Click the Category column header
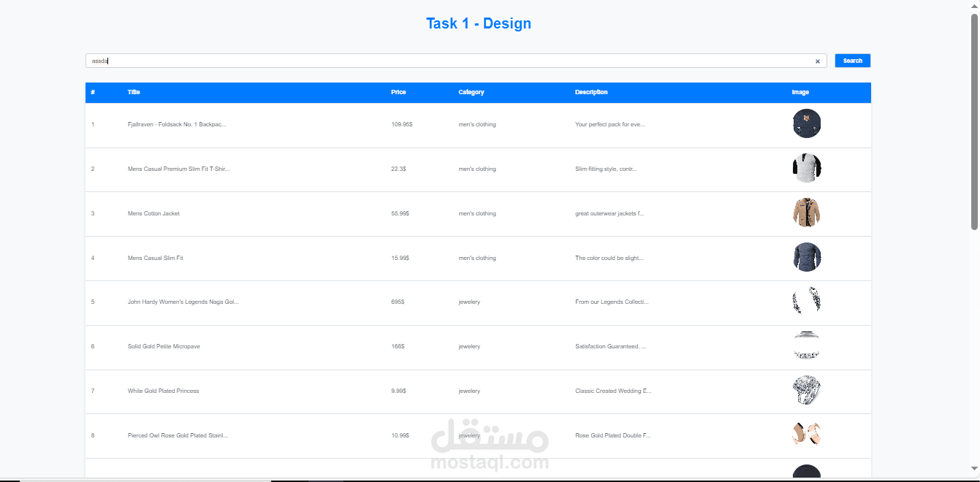Screen dimensions: 980x482 point(471,92)
